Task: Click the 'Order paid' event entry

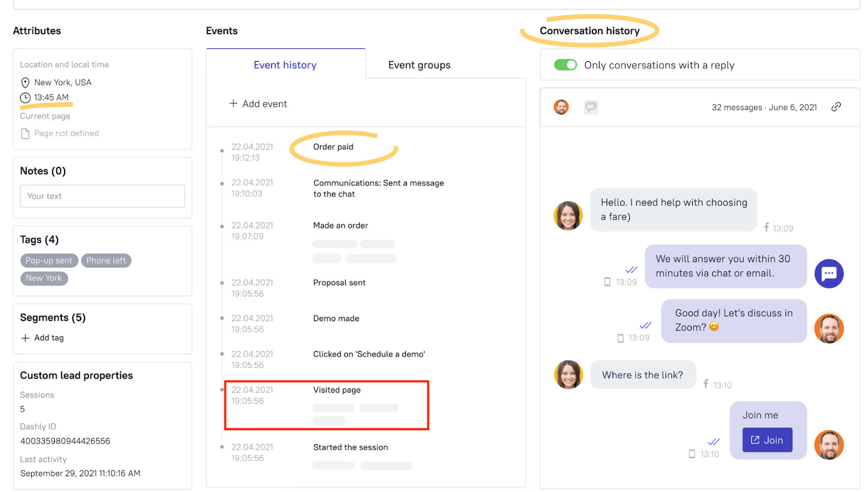Action: pos(333,146)
